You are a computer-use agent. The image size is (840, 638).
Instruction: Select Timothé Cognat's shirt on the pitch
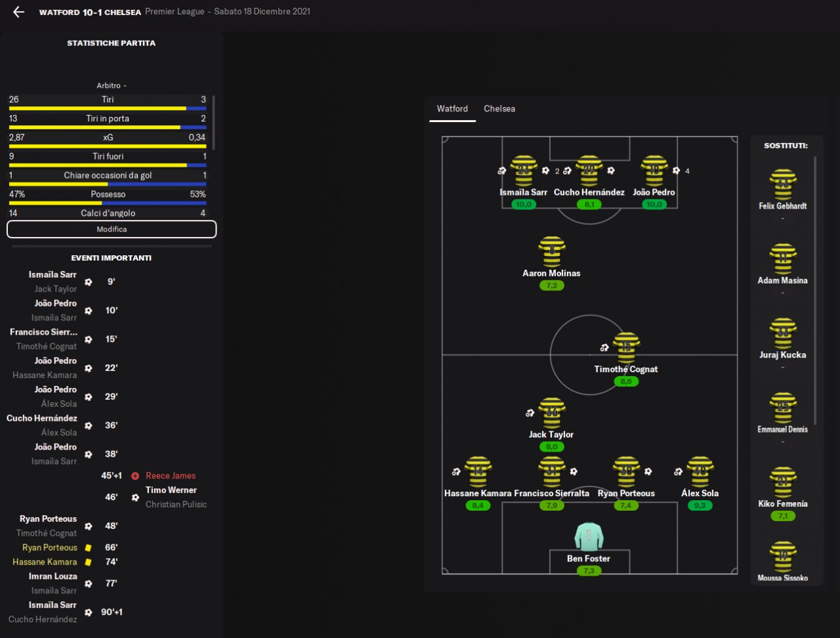tap(626, 348)
